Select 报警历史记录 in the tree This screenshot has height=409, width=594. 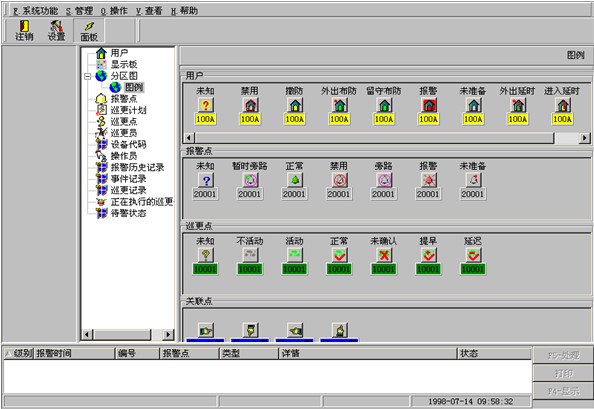tap(137, 167)
